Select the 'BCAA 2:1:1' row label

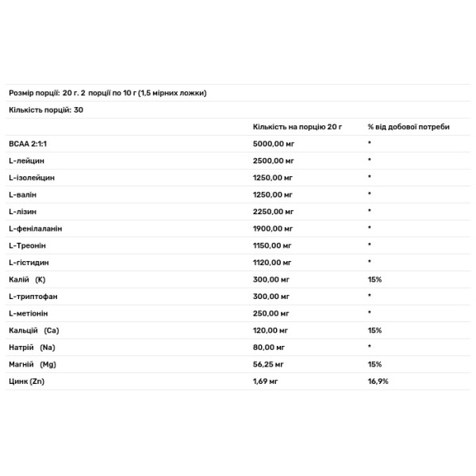pyautogui.click(x=29, y=144)
